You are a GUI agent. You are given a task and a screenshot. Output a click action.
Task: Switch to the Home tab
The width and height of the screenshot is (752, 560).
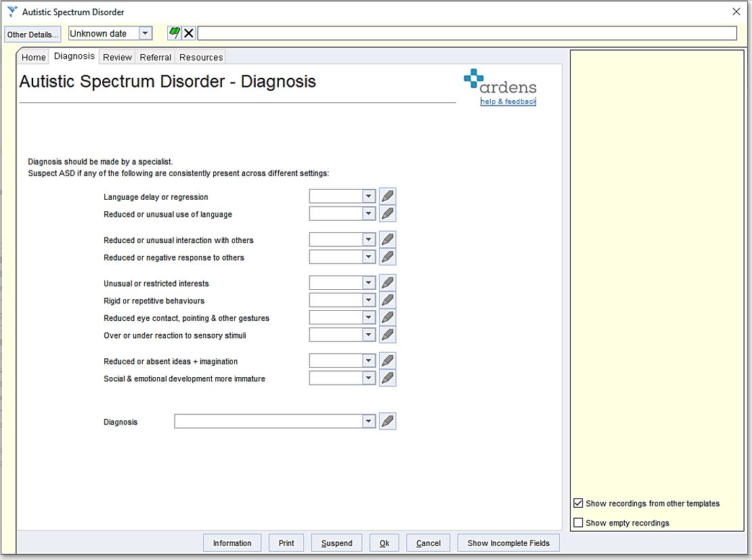(x=34, y=57)
